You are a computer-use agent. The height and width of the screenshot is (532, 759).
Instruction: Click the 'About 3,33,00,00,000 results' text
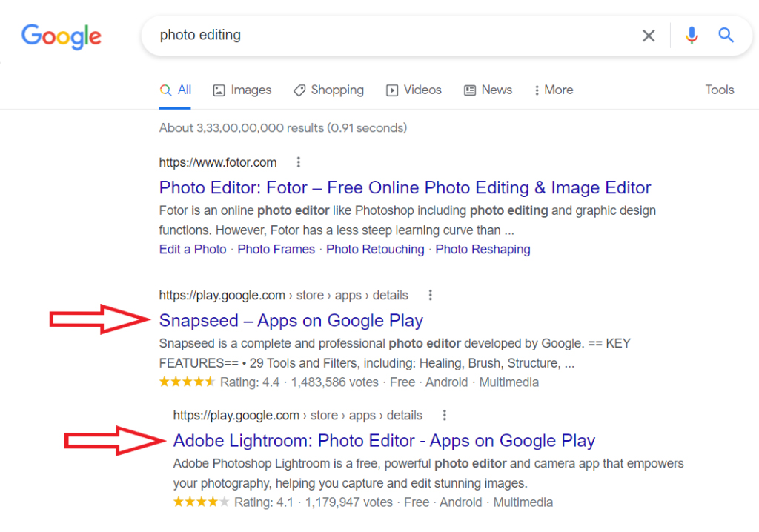coord(282,127)
